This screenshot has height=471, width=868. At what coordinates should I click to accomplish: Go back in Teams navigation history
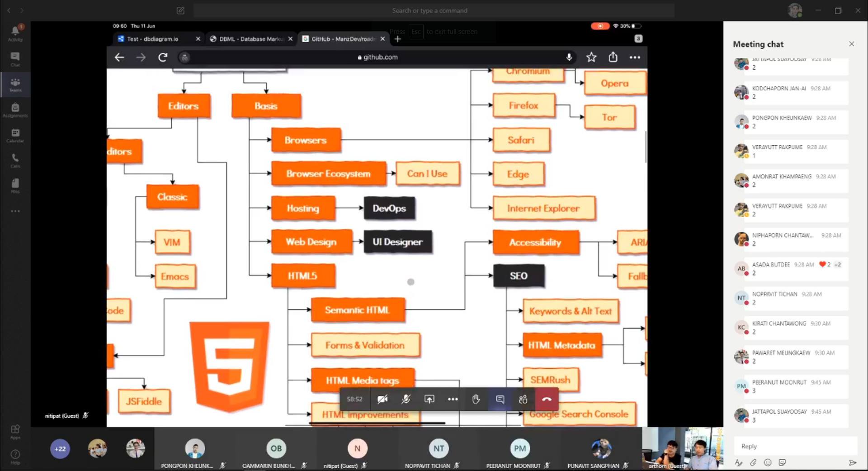[x=9, y=10]
